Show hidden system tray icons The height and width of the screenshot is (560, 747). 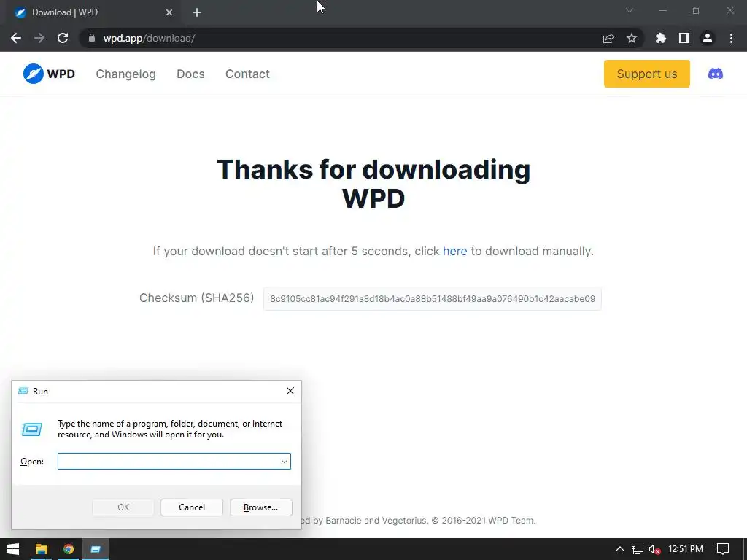619,549
